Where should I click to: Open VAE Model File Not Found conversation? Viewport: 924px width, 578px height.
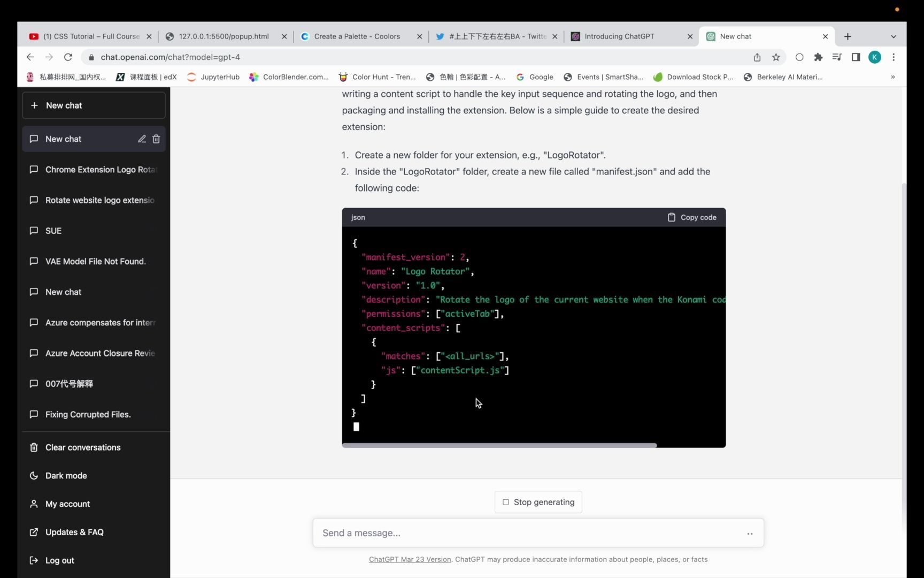(x=94, y=261)
